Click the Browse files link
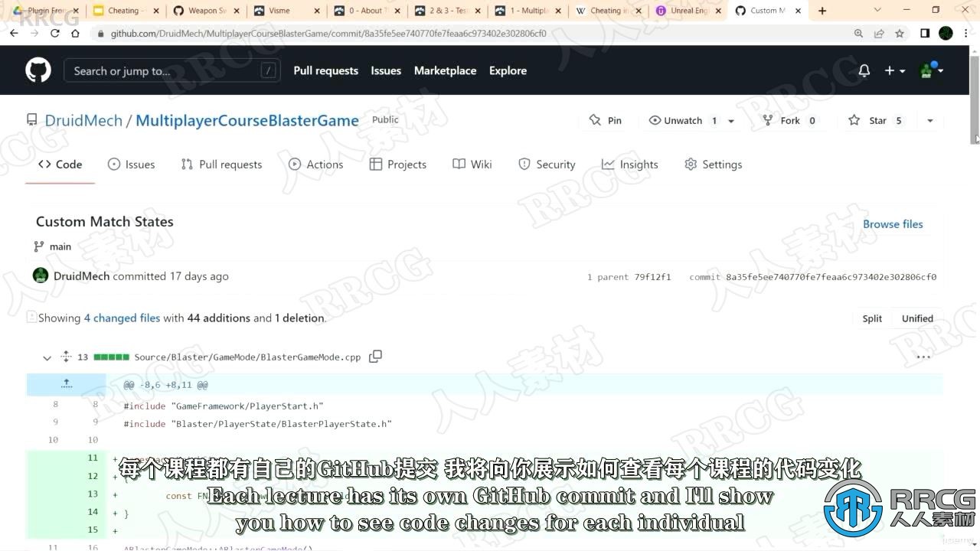The width and height of the screenshot is (980, 551). coord(893,224)
